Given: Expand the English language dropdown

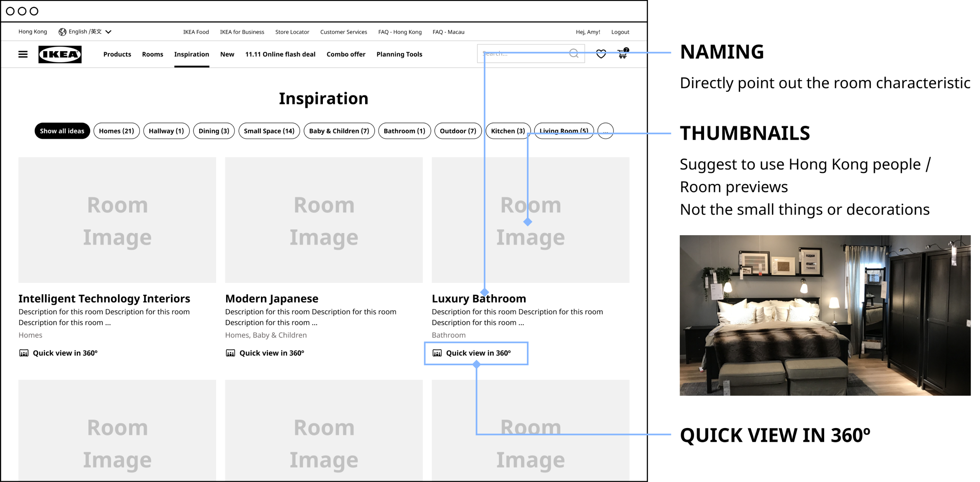Looking at the screenshot, I should pyautogui.click(x=108, y=32).
